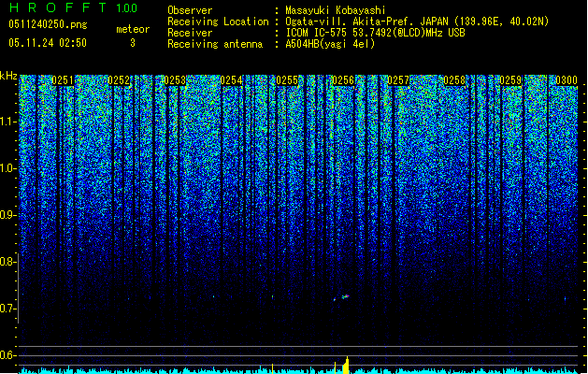
Task: Select the ICOM IC-575 53.7492 MHz USB text
Action: 375,33
